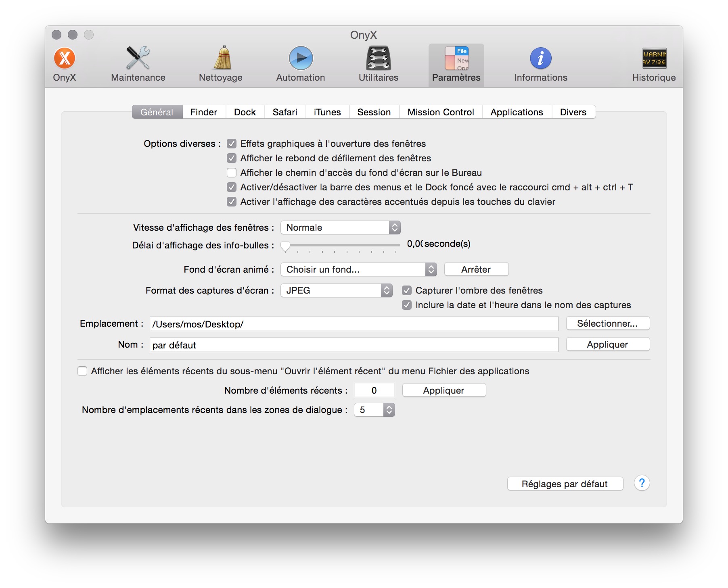Switch to the Dock tab
The width and height of the screenshot is (728, 588).
[x=245, y=112]
